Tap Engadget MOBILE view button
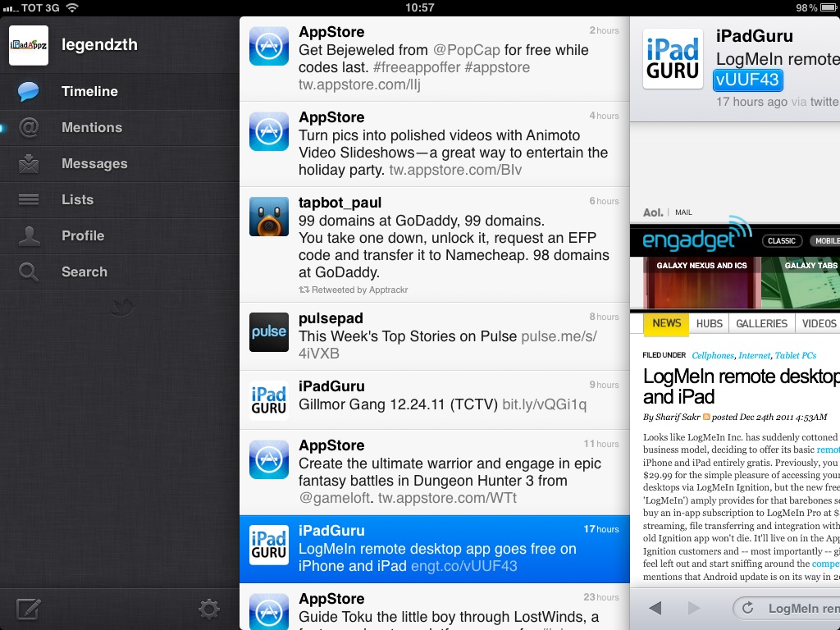 point(825,241)
